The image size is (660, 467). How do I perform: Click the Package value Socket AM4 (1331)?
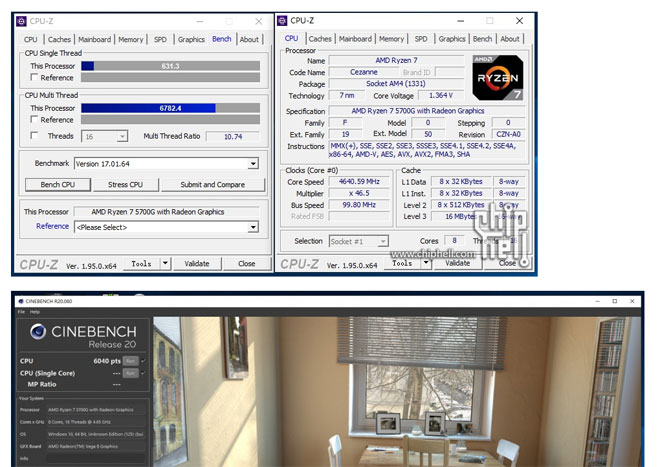pos(397,83)
